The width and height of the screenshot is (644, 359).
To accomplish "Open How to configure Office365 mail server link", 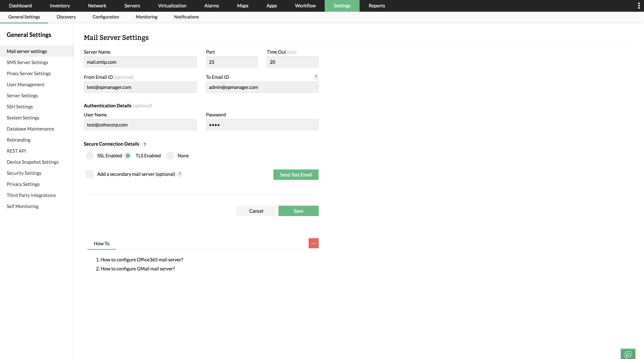I will [142, 260].
